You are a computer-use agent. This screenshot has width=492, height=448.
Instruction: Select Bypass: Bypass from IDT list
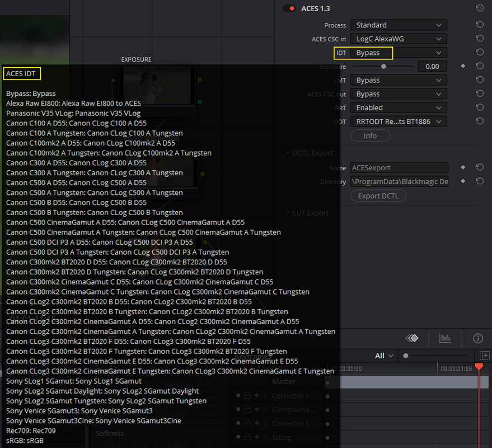[31, 94]
